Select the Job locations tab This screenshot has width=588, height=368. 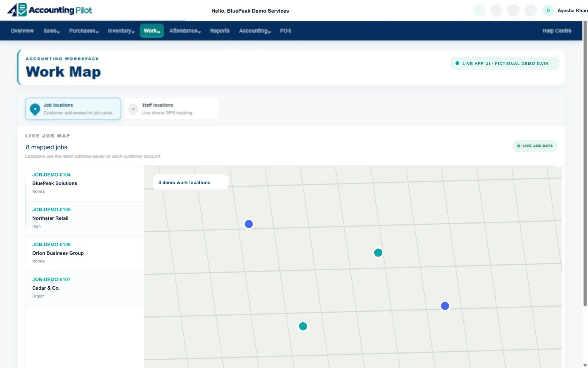click(73, 109)
